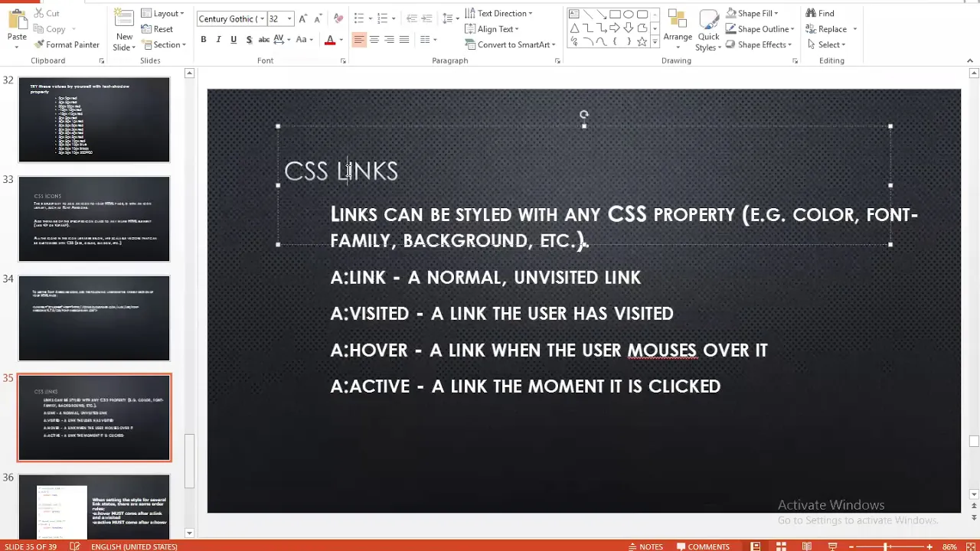Fit slide to current window
Image resolution: width=980 pixels, height=551 pixels.
coord(970,546)
